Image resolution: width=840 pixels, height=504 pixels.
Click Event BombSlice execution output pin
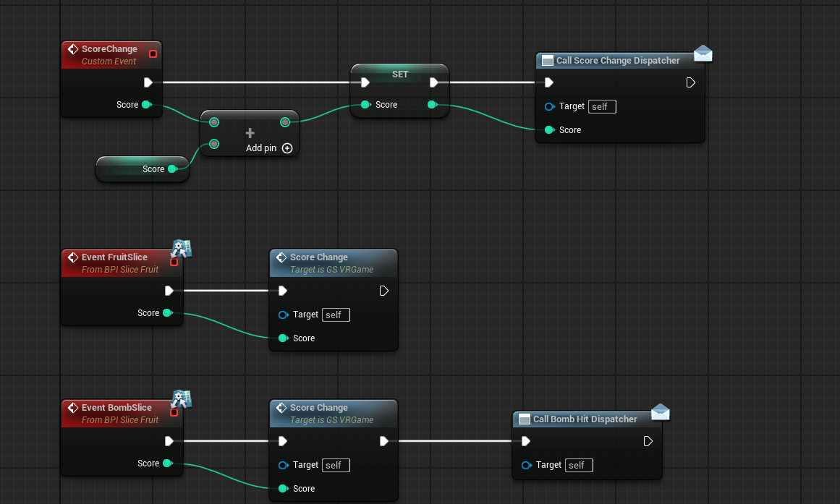pos(169,441)
